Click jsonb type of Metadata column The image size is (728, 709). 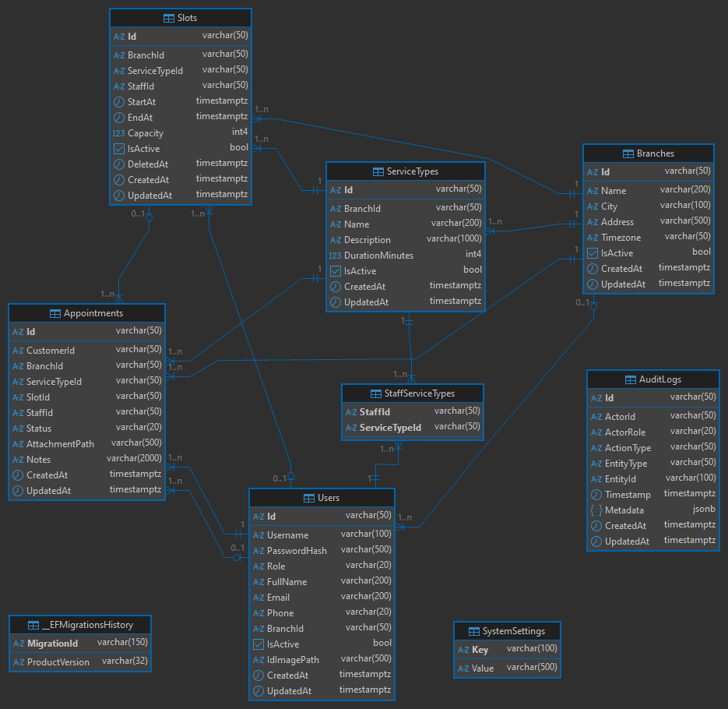pos(704,510)
